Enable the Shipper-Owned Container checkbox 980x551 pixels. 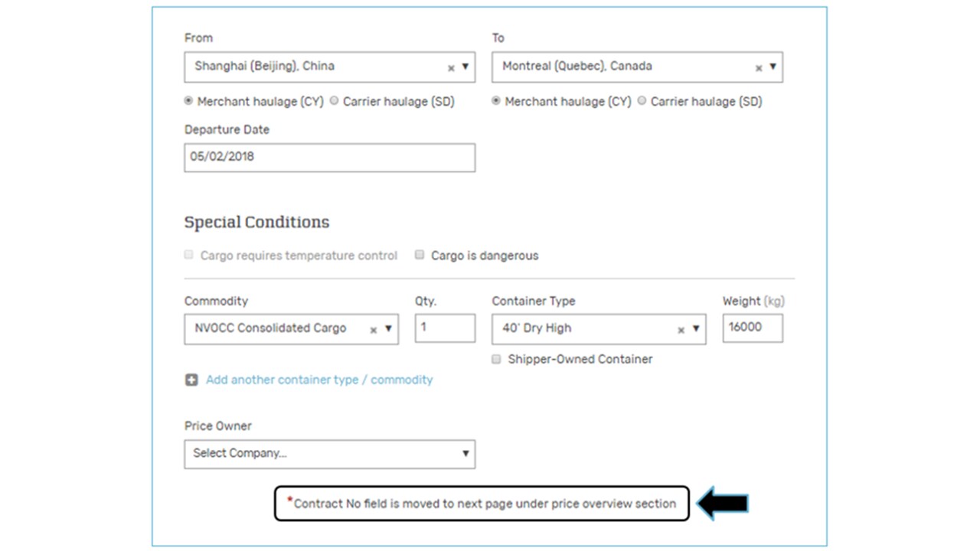496,359
